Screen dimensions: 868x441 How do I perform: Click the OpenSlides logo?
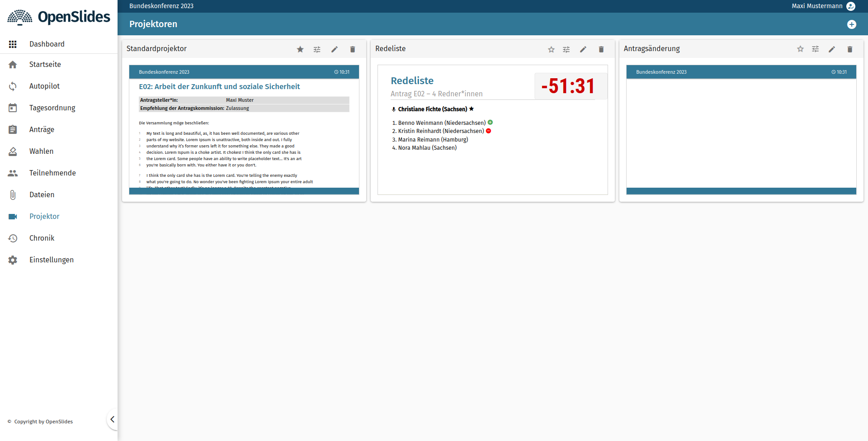pos(59,17)
